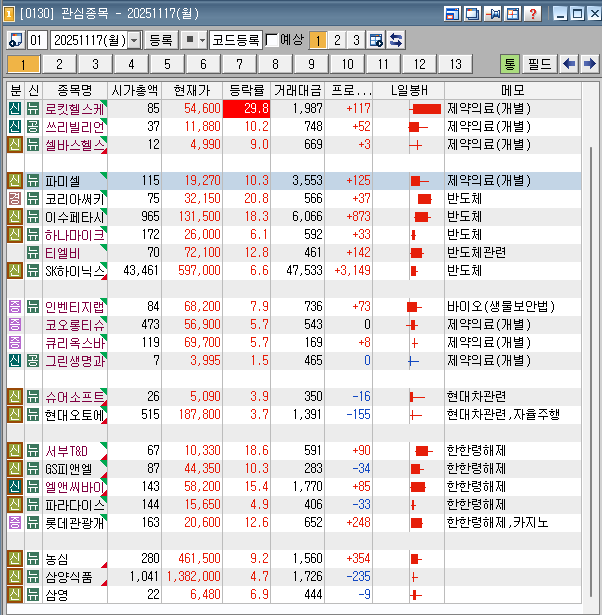Click the 증 badge on 인벤티지랩 row

[x=15, y=307]
